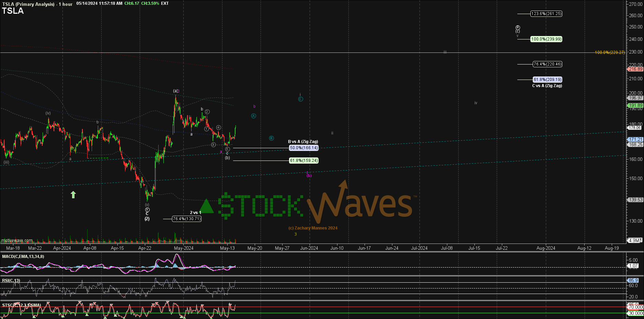Click the MACD(C,EMA,13,34,8) study label
The width and height of the screenshot is (644, 319).
pos(23,257)
